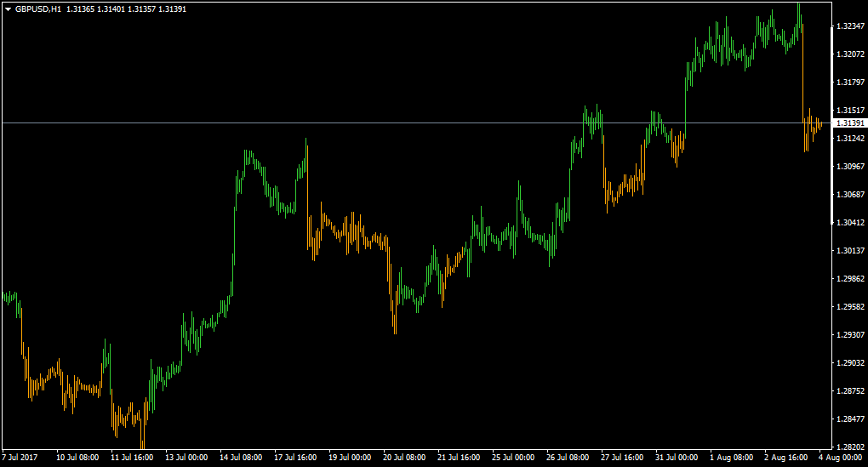868x467 pixels.
Task: Select the current price label 1.31391
Action: pyautogui.click(x=850, y=122)
